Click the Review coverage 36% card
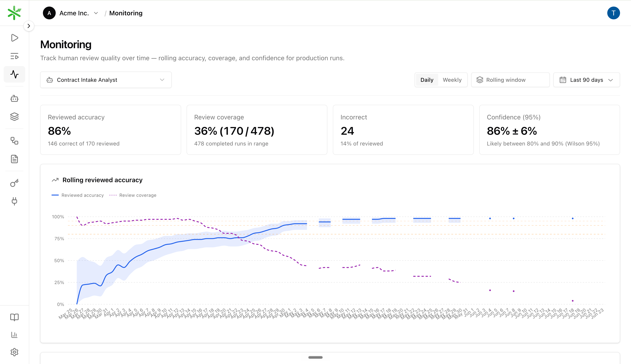The width and height of the screenshot is (631, 364). 257,130
